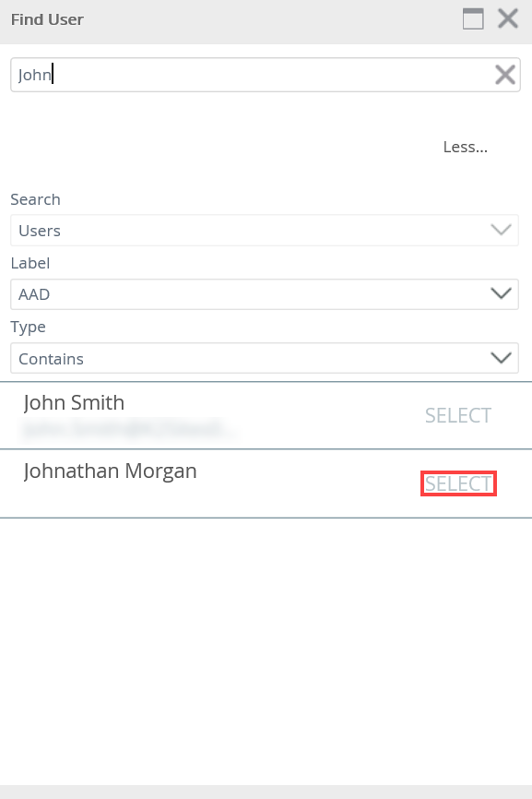
Task: Click the Find User title bar text
Action: point(47,19)
